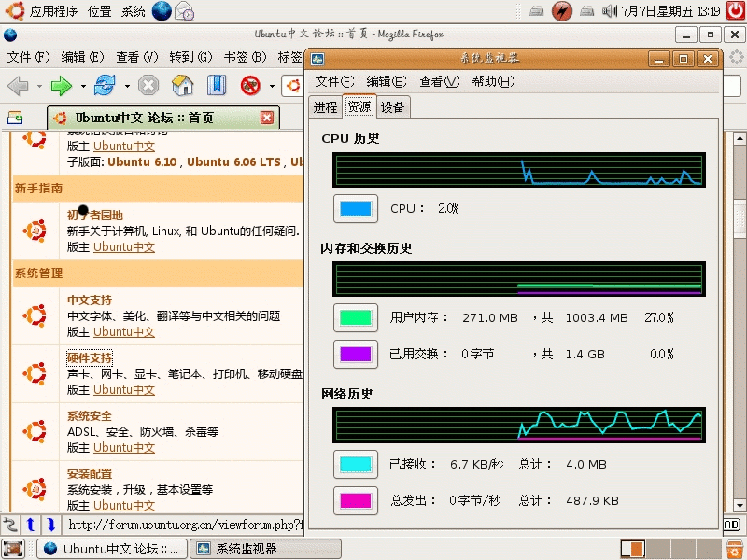Open Firefox 书签(B) menu

245,58
